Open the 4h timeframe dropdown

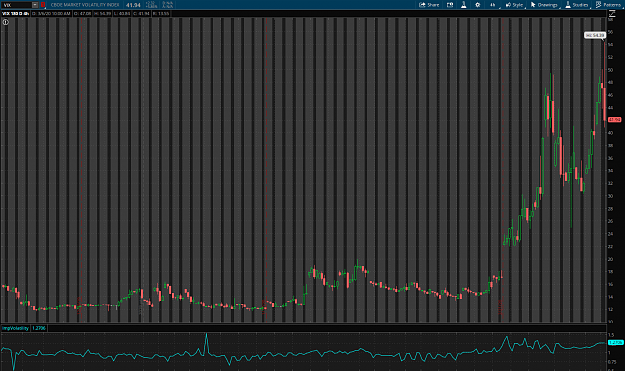coord(493,5)
